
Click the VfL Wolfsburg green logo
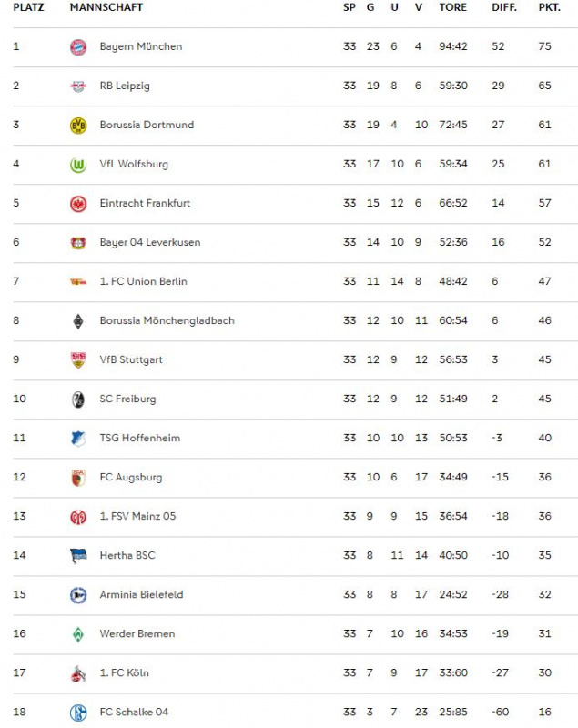78,165
